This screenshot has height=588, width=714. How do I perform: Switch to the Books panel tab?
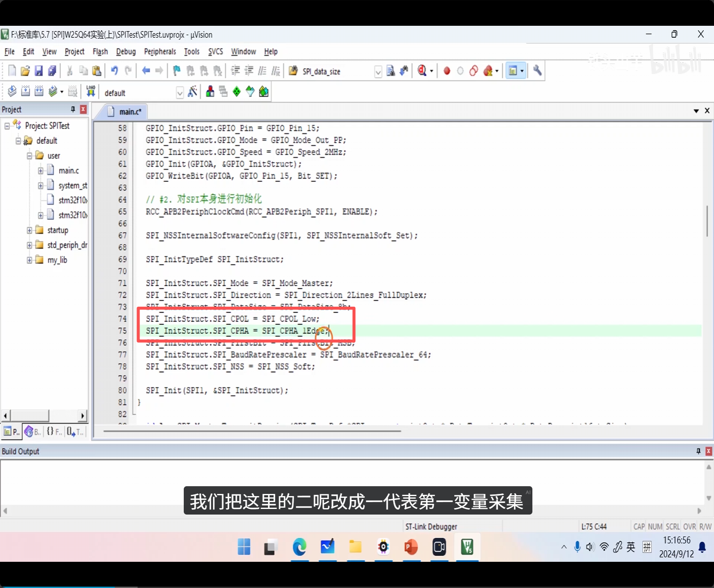pos(33,432)
